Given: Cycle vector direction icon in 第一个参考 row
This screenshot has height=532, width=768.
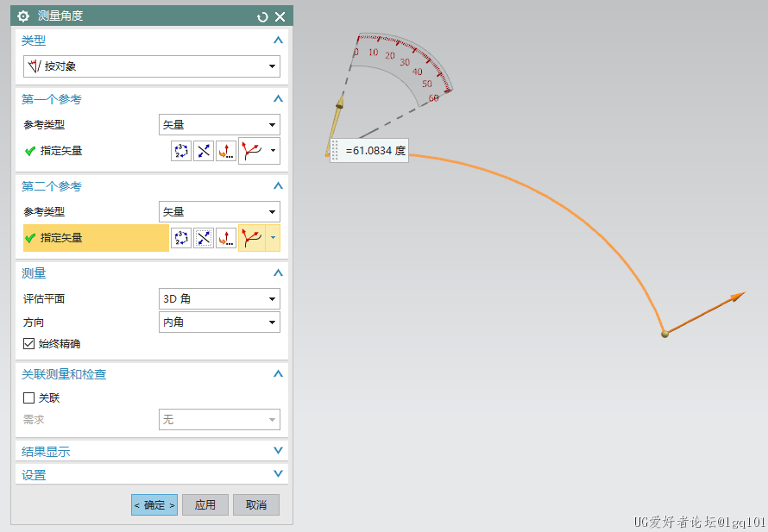Looking at the screenshot, I should 181,151.
